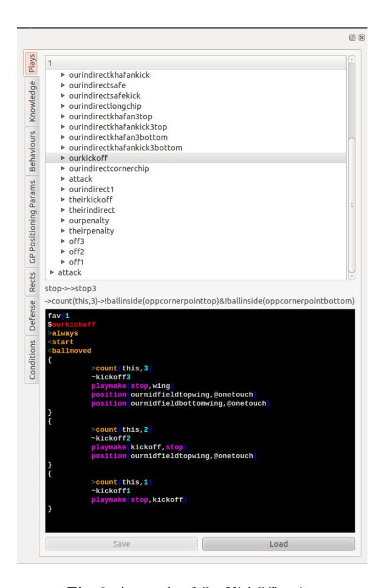The image size is (379, 588).
Task: Expand the ourkickoff node arrow
Action: click(x=63, y=158)
